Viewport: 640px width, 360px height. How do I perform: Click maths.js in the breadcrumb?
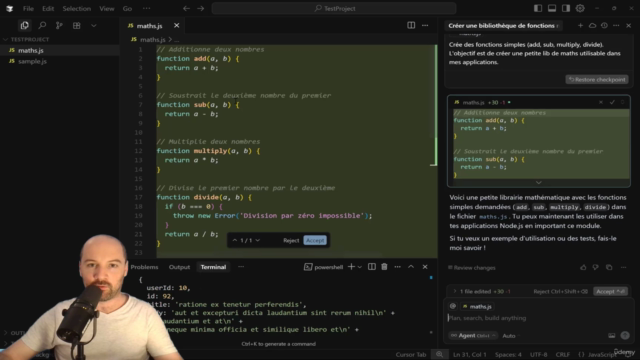[153, 40]
